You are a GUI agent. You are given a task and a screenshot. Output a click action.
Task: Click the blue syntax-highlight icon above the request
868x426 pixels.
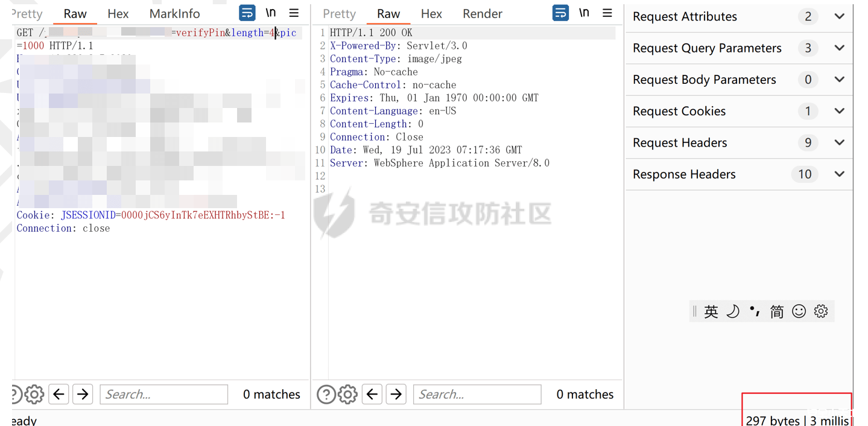(247, 12)
